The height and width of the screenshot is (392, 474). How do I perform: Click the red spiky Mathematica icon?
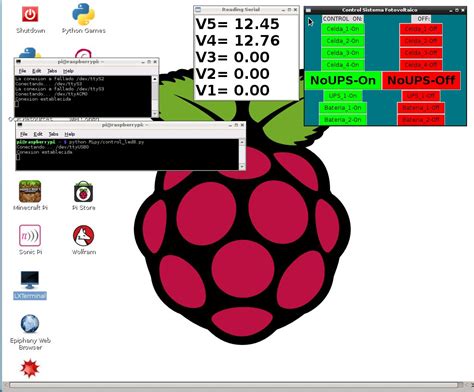[30, 368]
